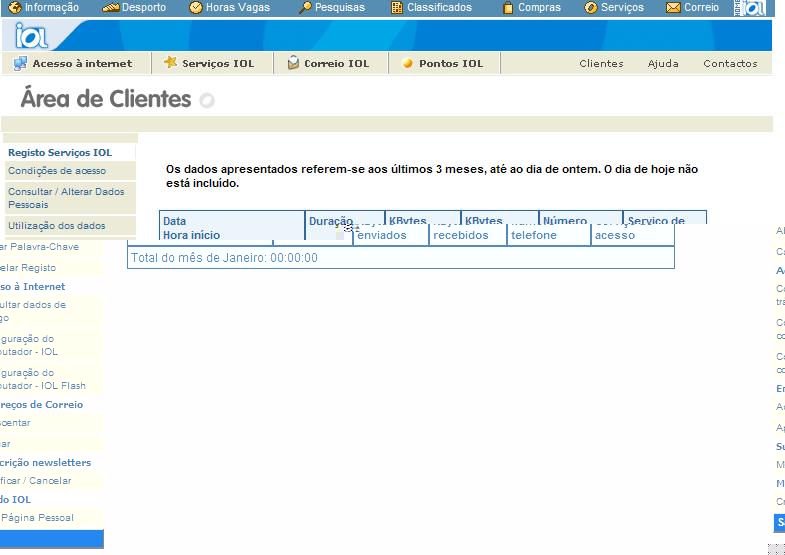Click the Informação globe icon
This screenshot has height=555, width=785.
tap(16, 7)
